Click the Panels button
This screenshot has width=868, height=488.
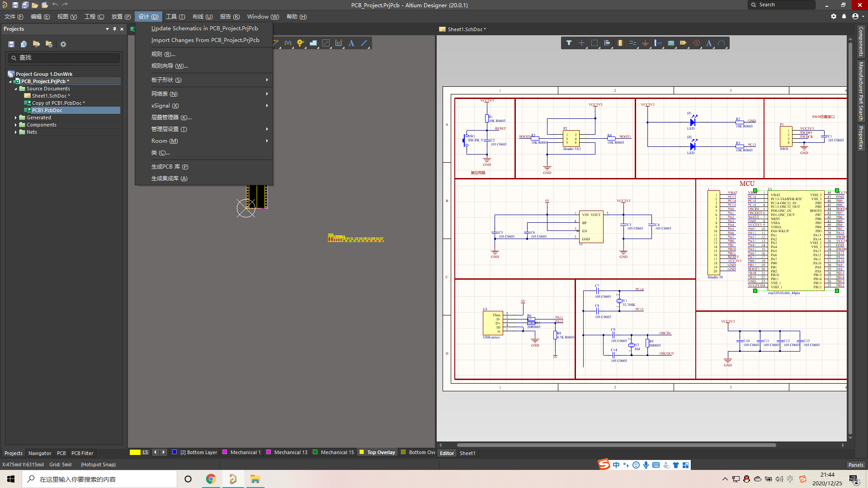click(x=855, y=465)
